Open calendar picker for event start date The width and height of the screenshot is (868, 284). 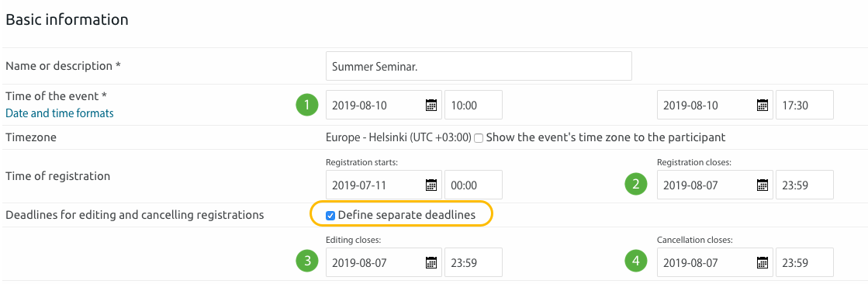tap(431, 106)
